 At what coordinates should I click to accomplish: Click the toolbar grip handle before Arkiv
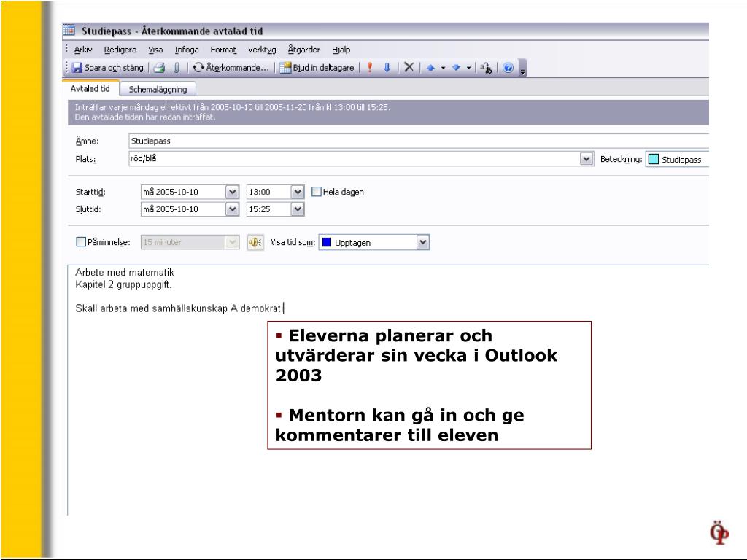(x=66, y=49)
